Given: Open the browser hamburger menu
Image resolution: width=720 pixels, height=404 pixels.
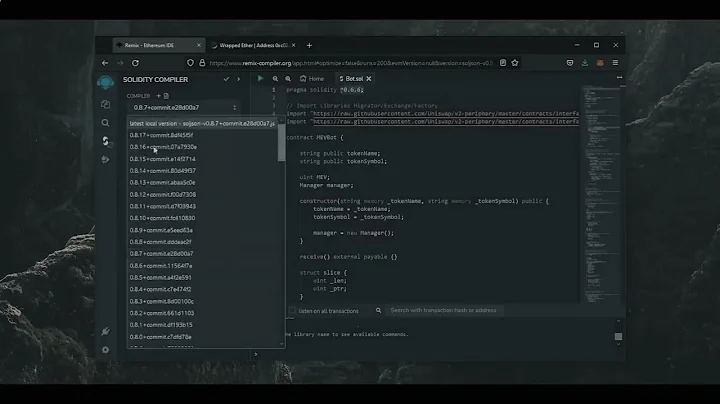Looking at the screenshot, I should tap(615, 63).
